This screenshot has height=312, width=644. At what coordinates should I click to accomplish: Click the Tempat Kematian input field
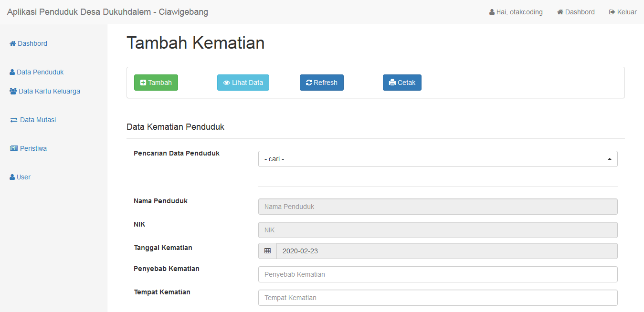click(x=437, y=297)
